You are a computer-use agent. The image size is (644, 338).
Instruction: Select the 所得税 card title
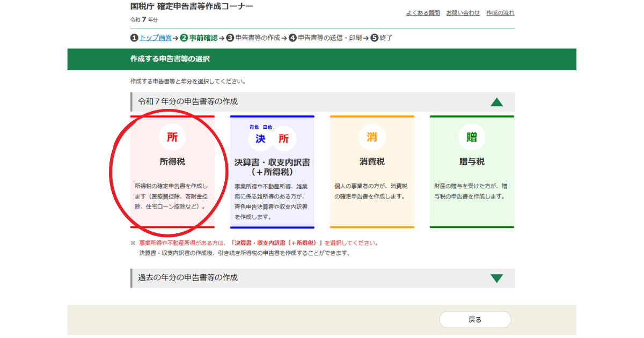[x=172, y=161]
